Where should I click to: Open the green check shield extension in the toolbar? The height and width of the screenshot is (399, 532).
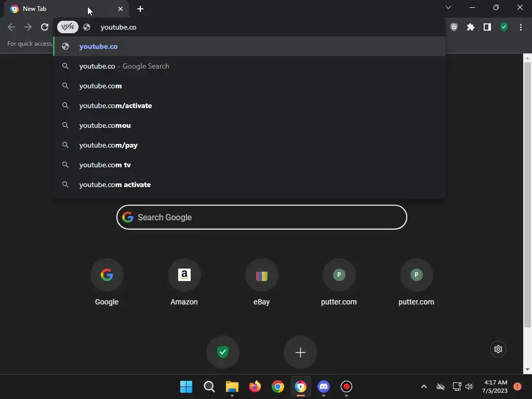tap(504, 27)
